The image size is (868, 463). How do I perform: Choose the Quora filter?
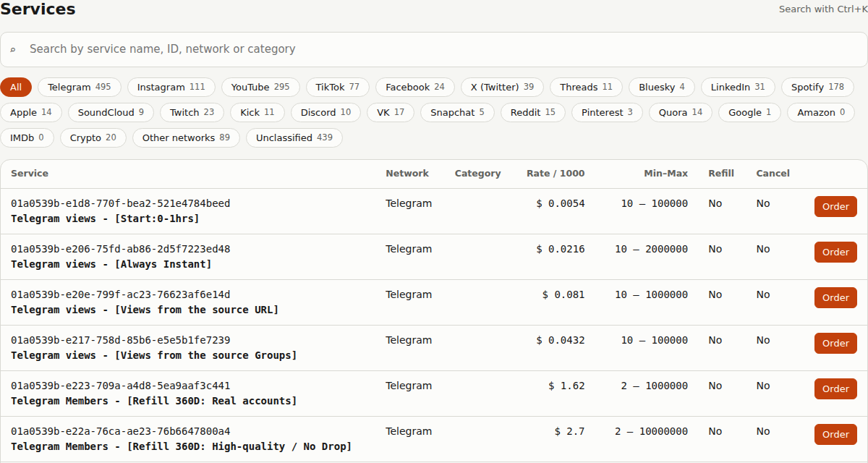pyautogui.click(x=681, y=113)
